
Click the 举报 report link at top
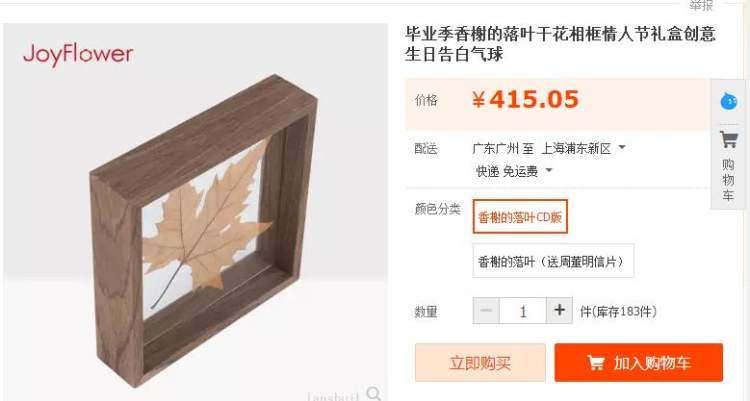pyautogui.click(x=701, y=5)
